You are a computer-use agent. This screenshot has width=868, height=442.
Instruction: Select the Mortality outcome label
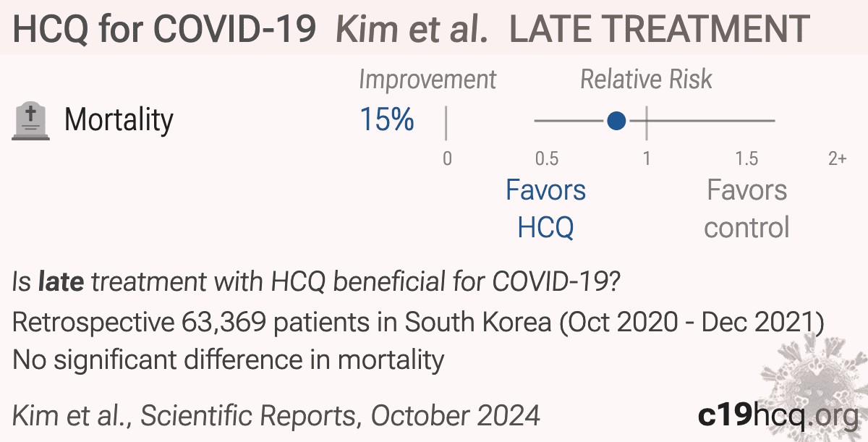coord(119,120)
